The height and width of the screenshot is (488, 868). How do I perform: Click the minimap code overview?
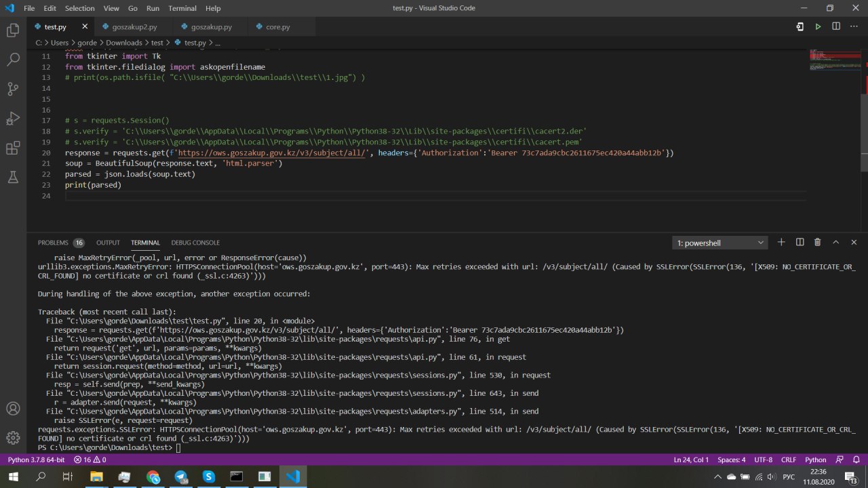835,60
